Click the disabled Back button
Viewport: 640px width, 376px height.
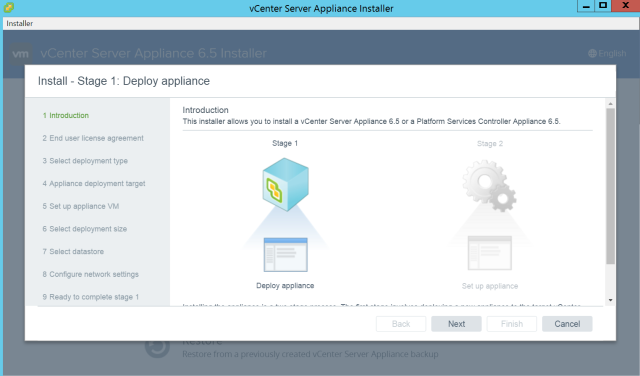[x=401, y=324]
